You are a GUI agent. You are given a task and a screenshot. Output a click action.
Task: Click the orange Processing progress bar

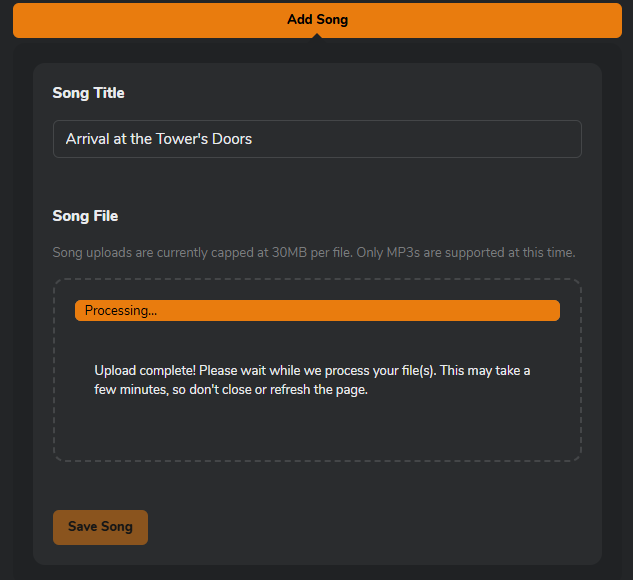(x=317, y=311)
